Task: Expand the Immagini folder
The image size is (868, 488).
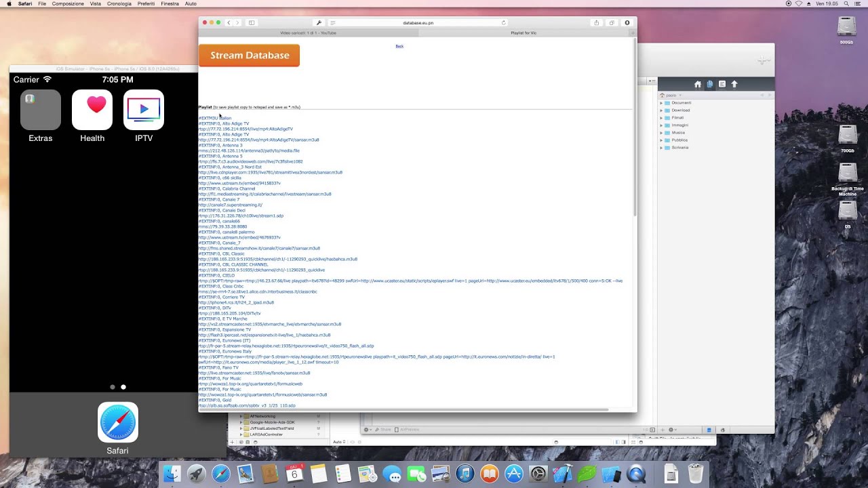Action: [661, 125]
